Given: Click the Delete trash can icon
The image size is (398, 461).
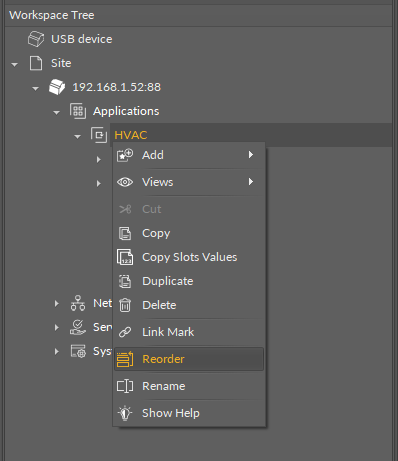Looking at the screenshot, I should click(125, 305).
